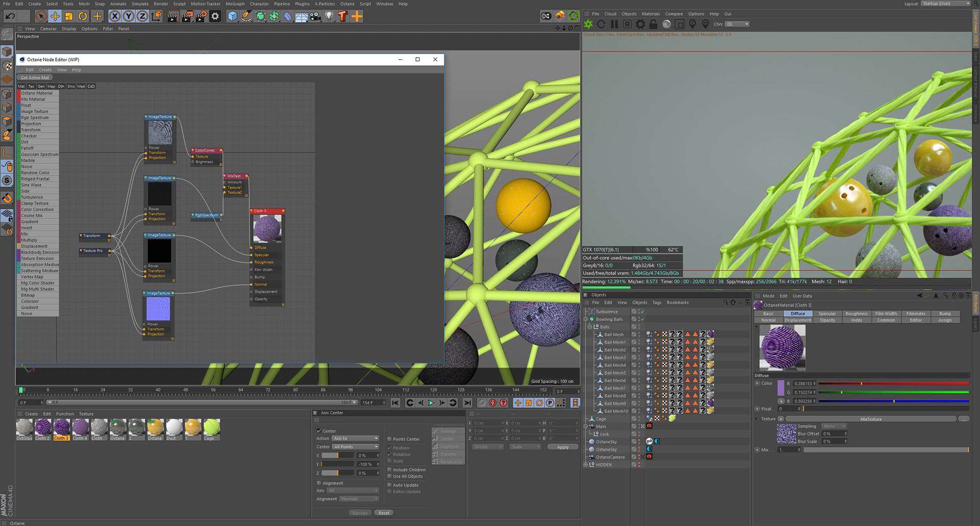Go to the end of animation

coord(467,403)
